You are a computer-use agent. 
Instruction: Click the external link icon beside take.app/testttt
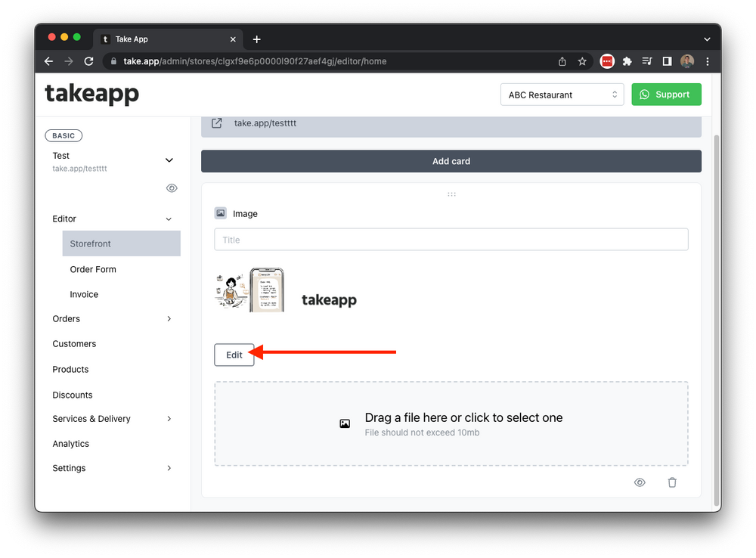(x=217, y=123)
